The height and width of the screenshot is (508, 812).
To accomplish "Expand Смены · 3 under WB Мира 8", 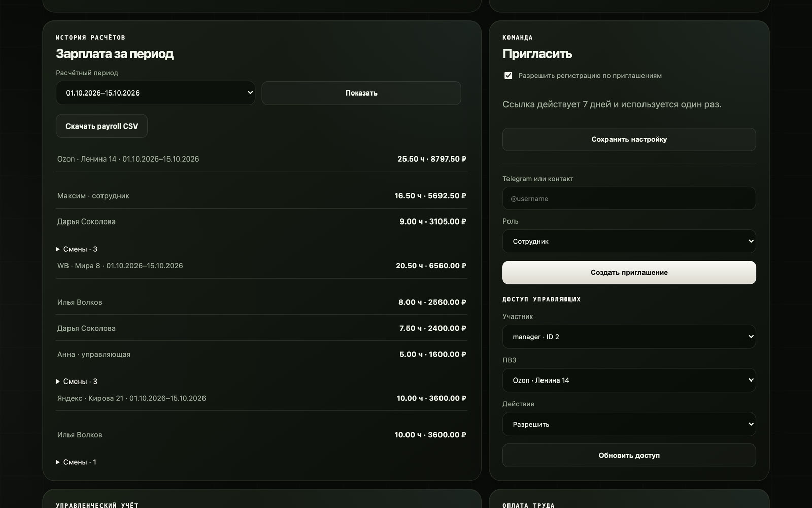I will point(77,382).
